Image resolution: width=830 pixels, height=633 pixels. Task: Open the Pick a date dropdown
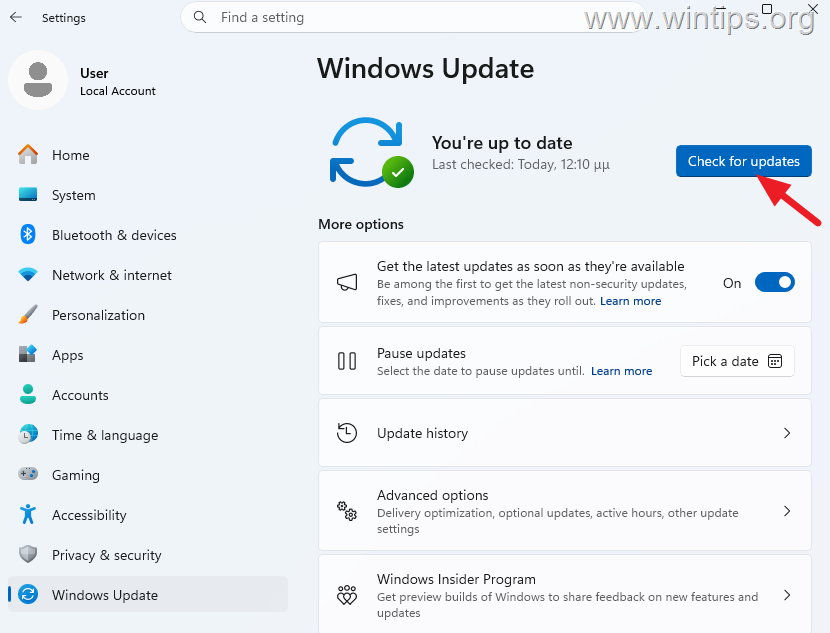[x=737, y=361]
